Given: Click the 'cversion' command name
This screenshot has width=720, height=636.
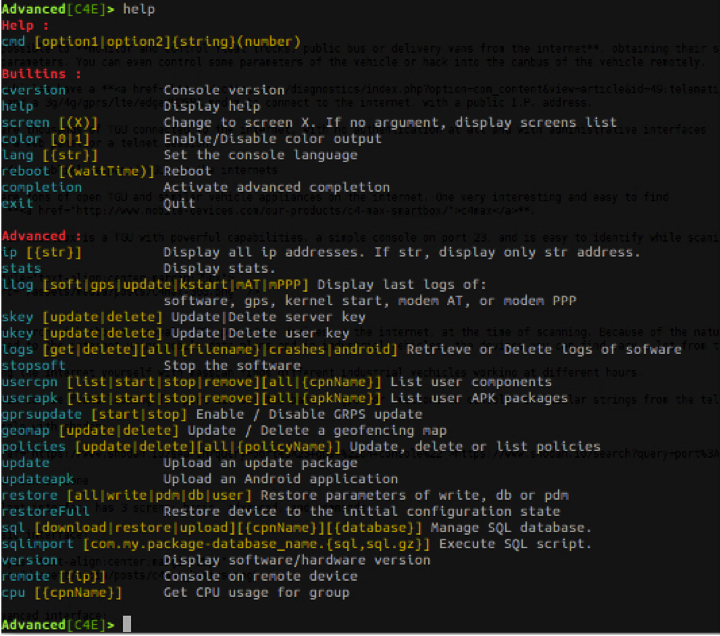Looking at the screenshot, I should point(33,90).
